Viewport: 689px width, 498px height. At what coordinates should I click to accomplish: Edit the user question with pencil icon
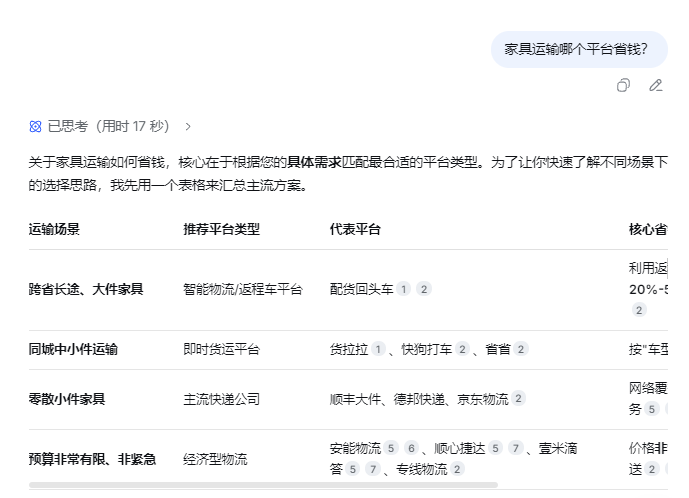(x=656, y=85)
